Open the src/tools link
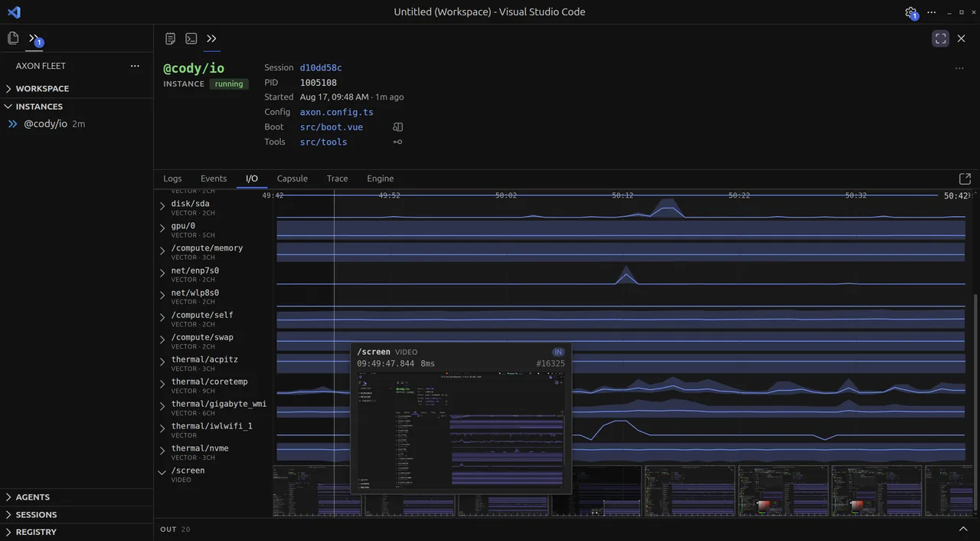Screen dimensions: 980x541 click(x=323, y=142)
